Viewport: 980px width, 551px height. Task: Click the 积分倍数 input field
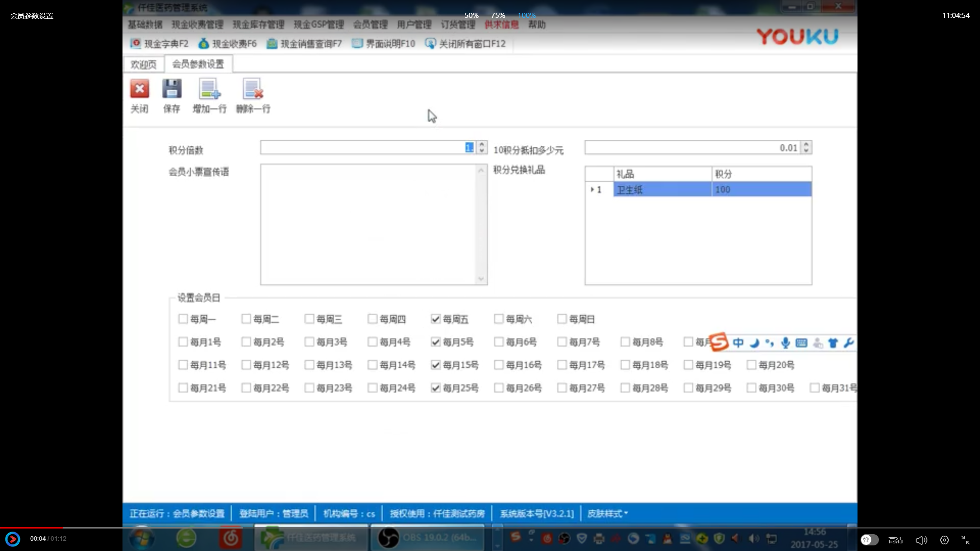[x=368, y=147]
